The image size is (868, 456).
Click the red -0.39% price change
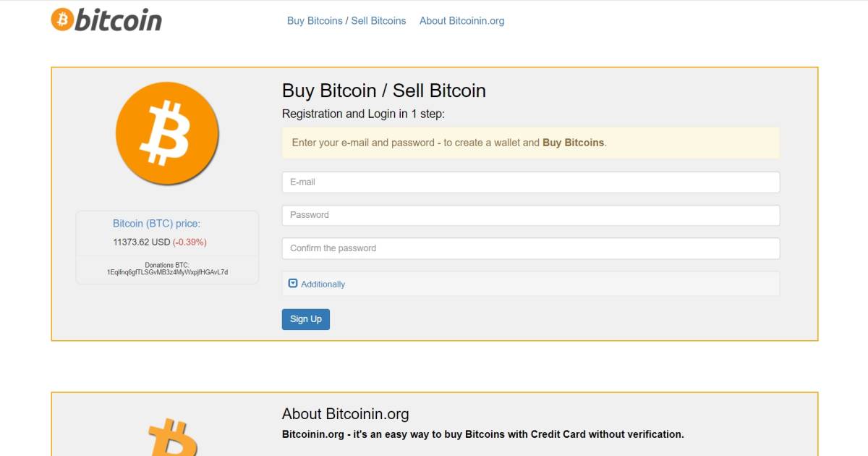coord(190,242)
